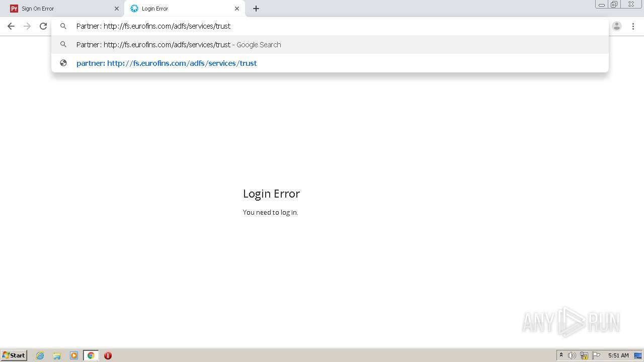Switch to the Sign On Error tab
The image size is (644, 362).
[x=64, y=9]
